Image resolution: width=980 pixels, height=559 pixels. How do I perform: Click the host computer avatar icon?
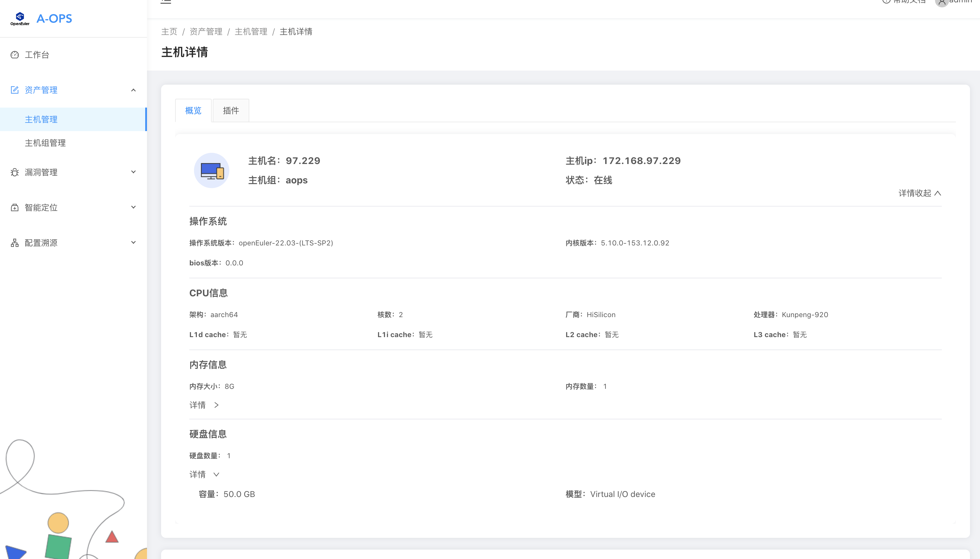click(x=212, y=170)
